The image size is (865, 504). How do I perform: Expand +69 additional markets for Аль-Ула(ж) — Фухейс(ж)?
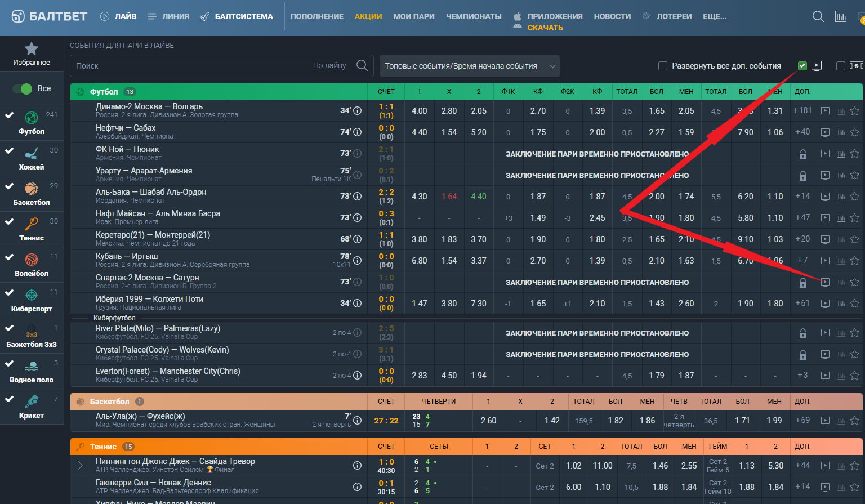point(802,421)
